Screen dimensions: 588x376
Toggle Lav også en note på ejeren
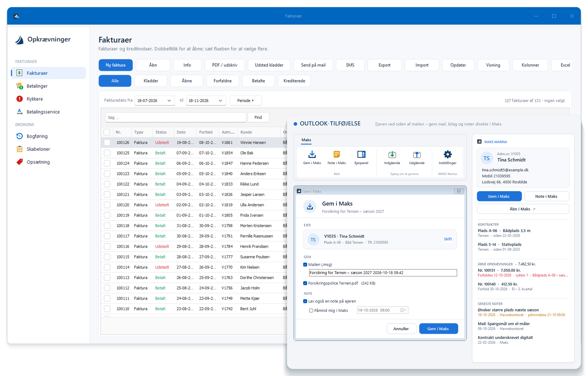305,301
